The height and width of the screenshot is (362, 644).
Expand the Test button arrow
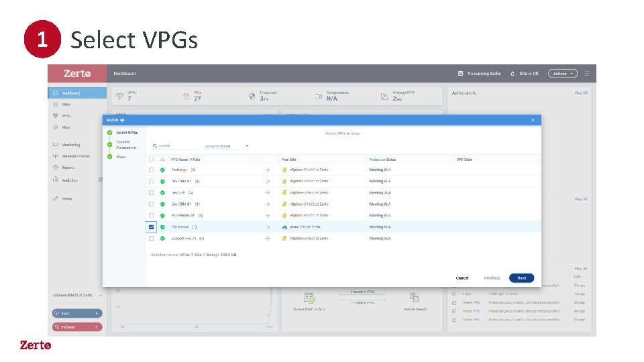(x=97, y=314)
